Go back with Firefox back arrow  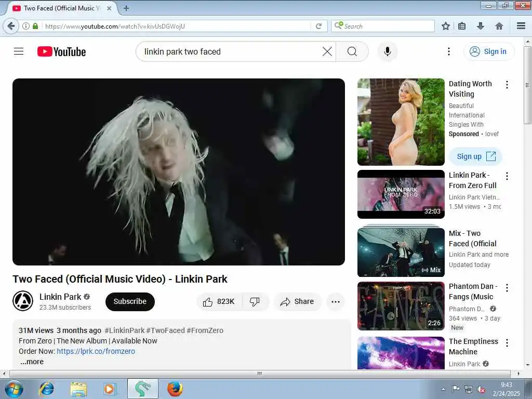point(11,26)
